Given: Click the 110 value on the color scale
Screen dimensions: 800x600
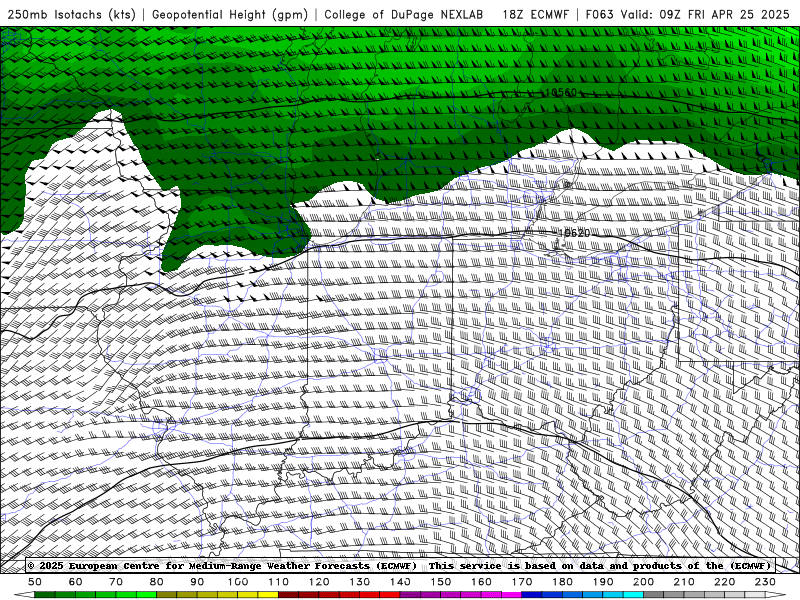Looking at the screenshot, I should pyautogui.click(x=278, y=582).
